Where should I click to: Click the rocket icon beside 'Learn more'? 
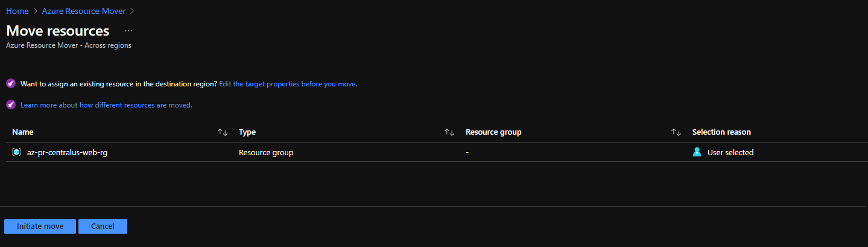10,104
